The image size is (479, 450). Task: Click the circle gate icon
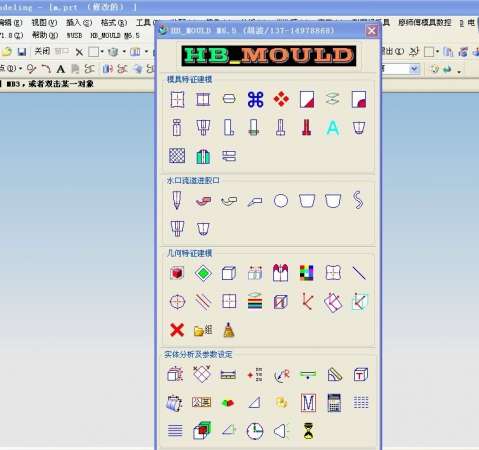click(281, 201)
